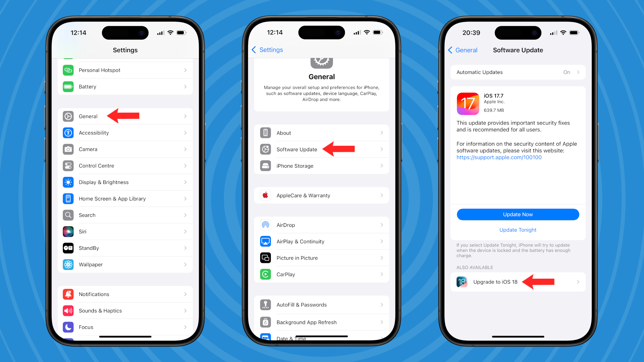Open General settings from Settings menu
The height and width of the screenshot is (362, 644).
point(88,116)
